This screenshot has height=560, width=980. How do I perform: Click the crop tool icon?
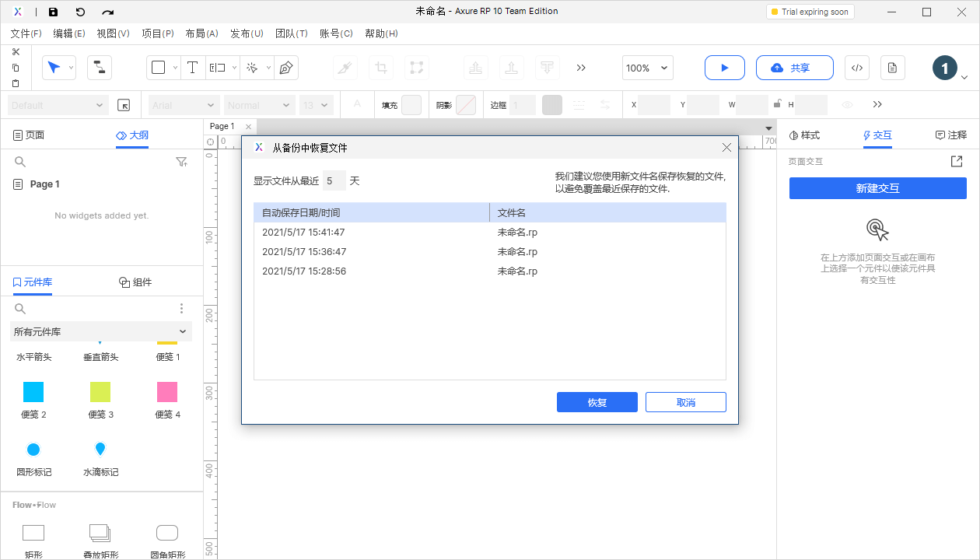point(381,68)
